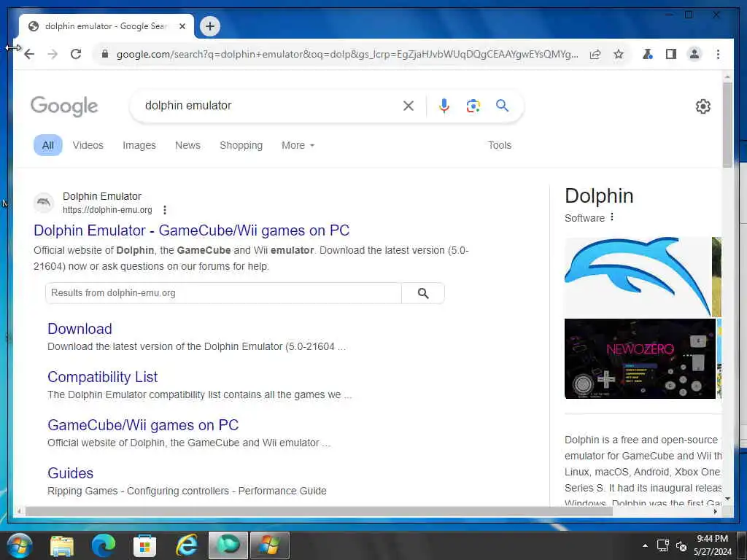
Task: Open more options for dolphin-emu.org result
Action: 164,210
